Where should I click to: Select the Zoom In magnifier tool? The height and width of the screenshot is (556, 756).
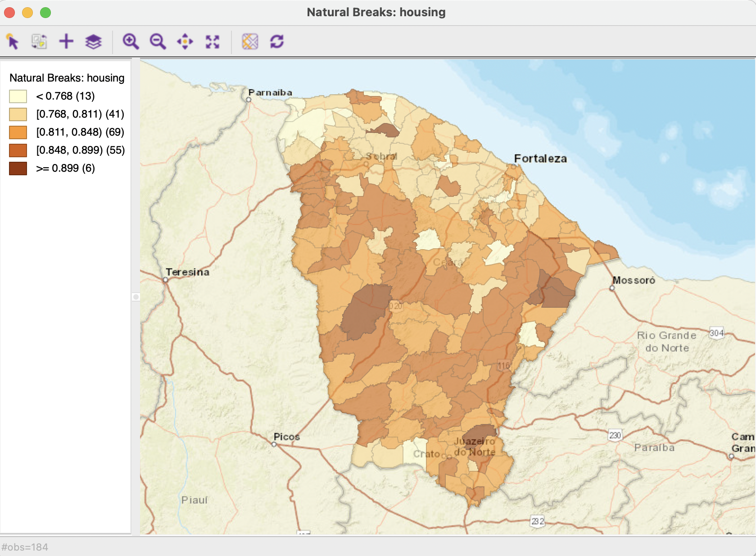131,41
